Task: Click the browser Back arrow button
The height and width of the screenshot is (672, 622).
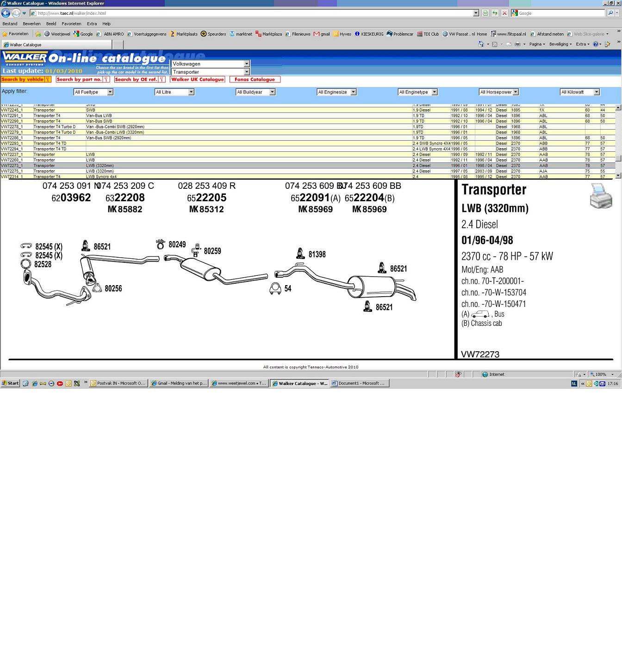Action: click(x=6, y=13)
